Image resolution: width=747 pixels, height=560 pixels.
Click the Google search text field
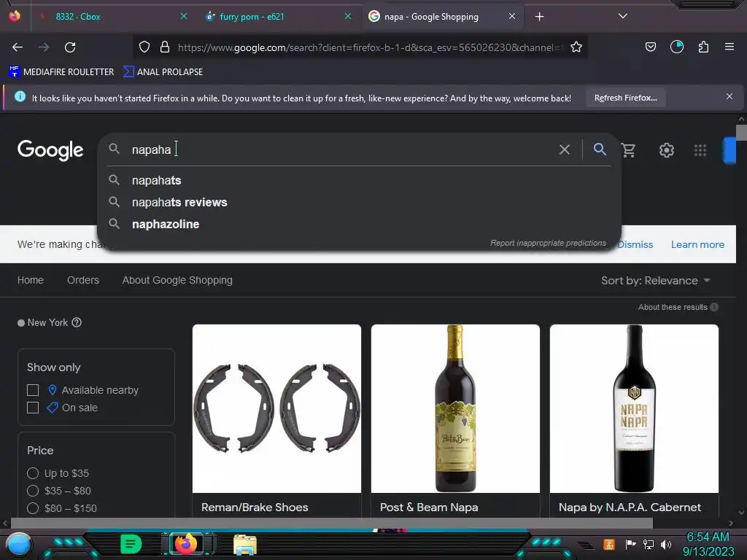pyautogui.click(x=341, y=149)
